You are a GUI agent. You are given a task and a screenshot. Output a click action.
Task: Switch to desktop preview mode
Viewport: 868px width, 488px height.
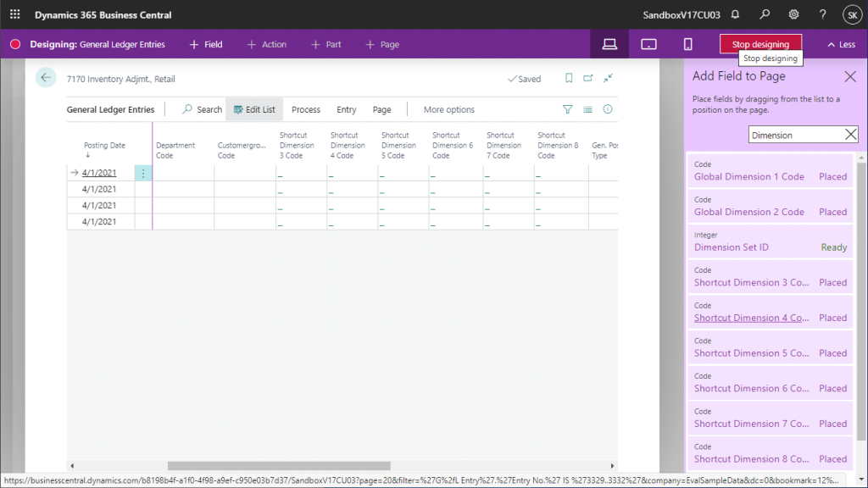pyautogui.click(x=609, y=44)
